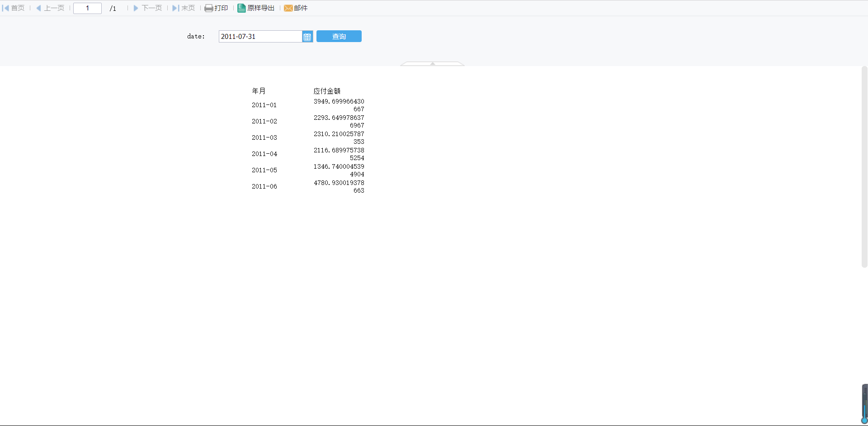The height and width of the screenshot is (426, 868).
Task: Click the 2011-01 row cell
Action: (264, 105)
